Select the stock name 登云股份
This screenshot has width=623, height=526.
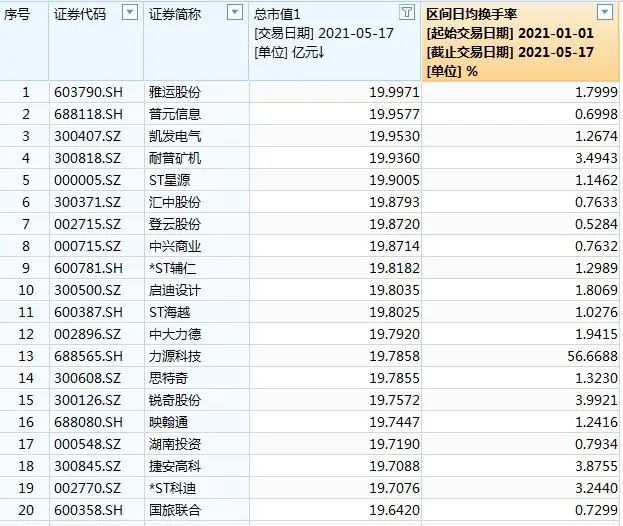(175, 224)
